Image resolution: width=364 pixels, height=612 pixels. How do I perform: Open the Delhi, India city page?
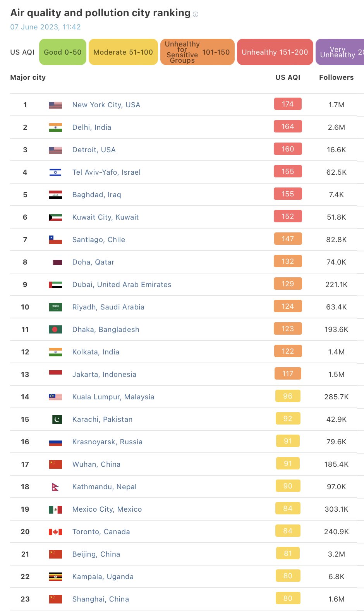[91, 127]
